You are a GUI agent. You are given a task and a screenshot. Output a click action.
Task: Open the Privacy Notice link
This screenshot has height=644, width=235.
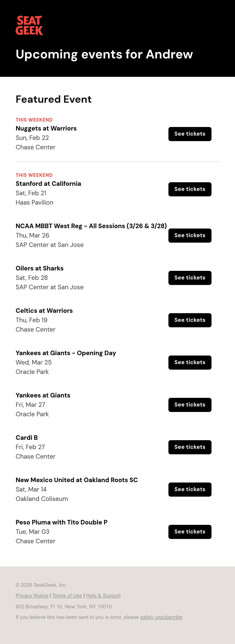tap(32, 596)
